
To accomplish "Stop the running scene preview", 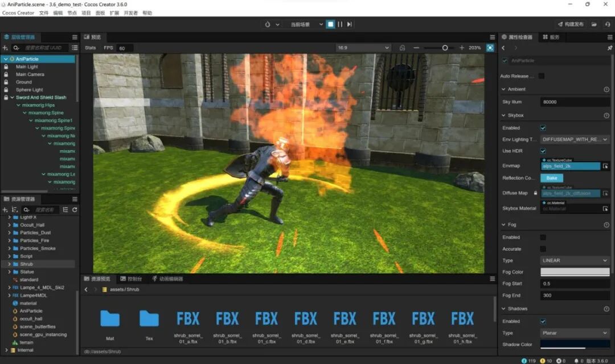I will click(x=331, y=24).
